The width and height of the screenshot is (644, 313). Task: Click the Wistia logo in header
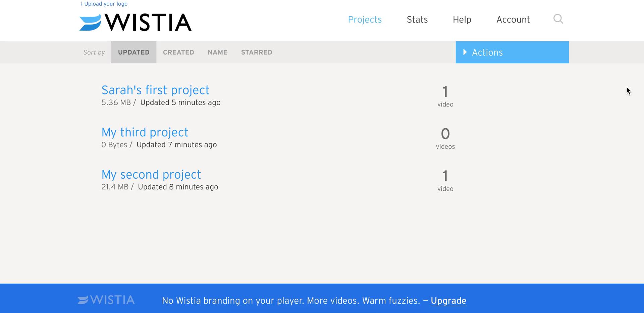click(136, 22)
